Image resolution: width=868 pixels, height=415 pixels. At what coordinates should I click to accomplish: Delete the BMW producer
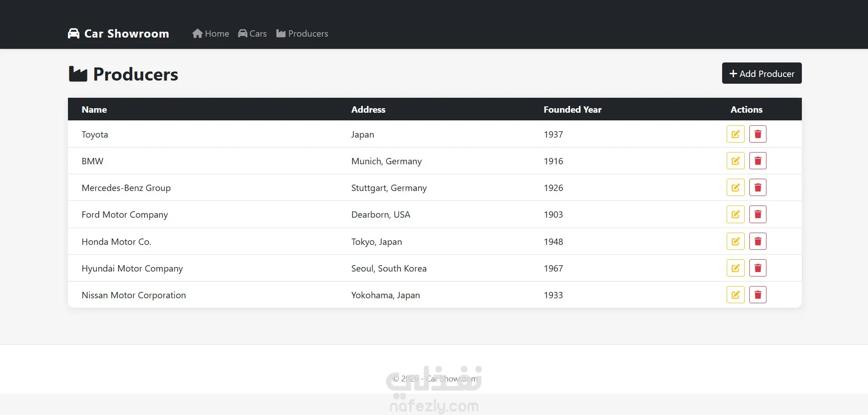757,161
